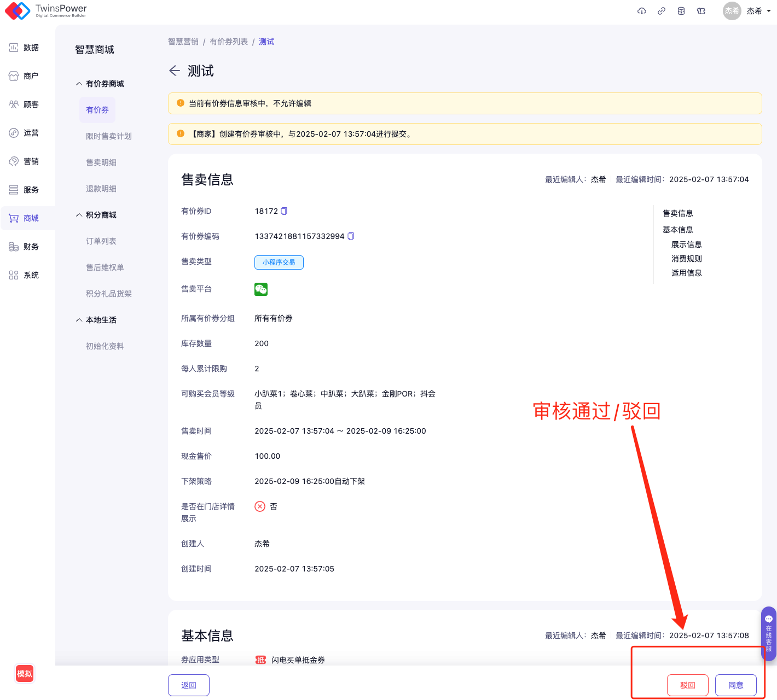
Task: Collapse the 积分商城 menu group
Action: [79, 215]
